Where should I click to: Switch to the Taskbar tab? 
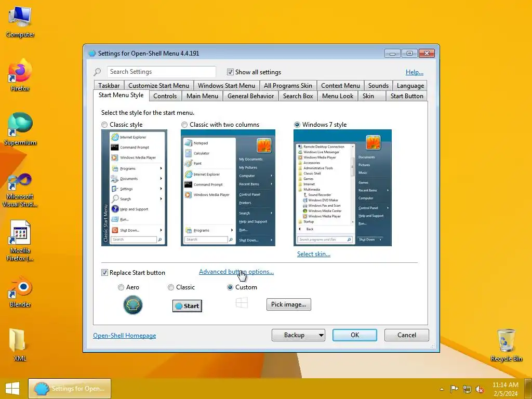[x=109, y=86]
